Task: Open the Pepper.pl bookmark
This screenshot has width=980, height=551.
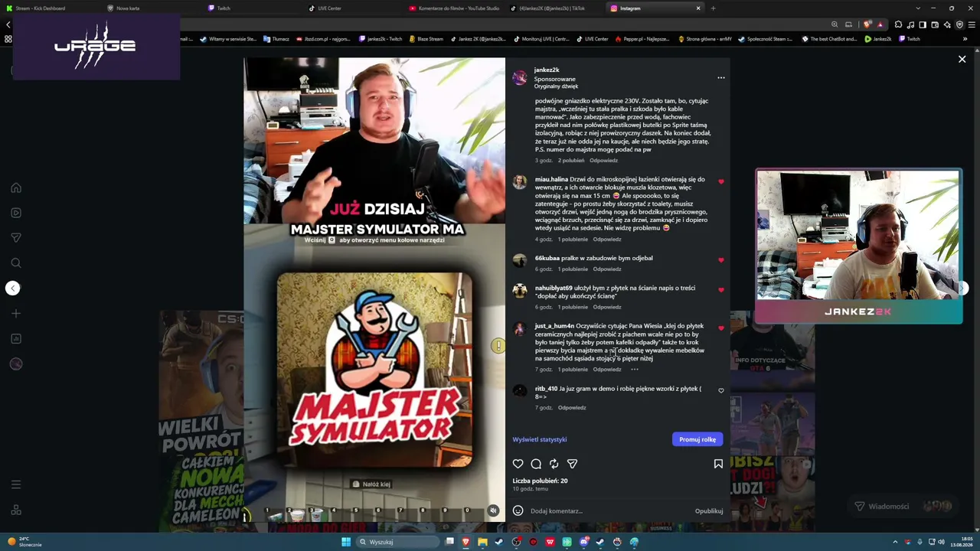Action: click(x=643, y=39)
